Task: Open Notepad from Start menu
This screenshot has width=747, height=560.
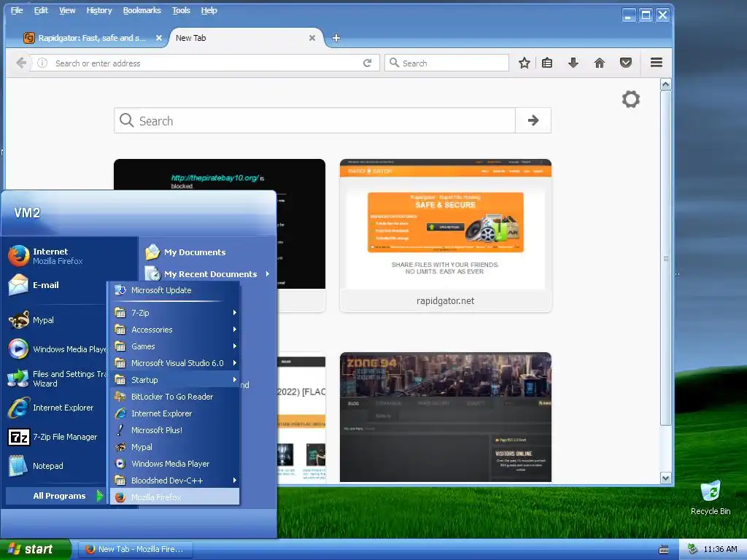Action: tap(36, 466)
